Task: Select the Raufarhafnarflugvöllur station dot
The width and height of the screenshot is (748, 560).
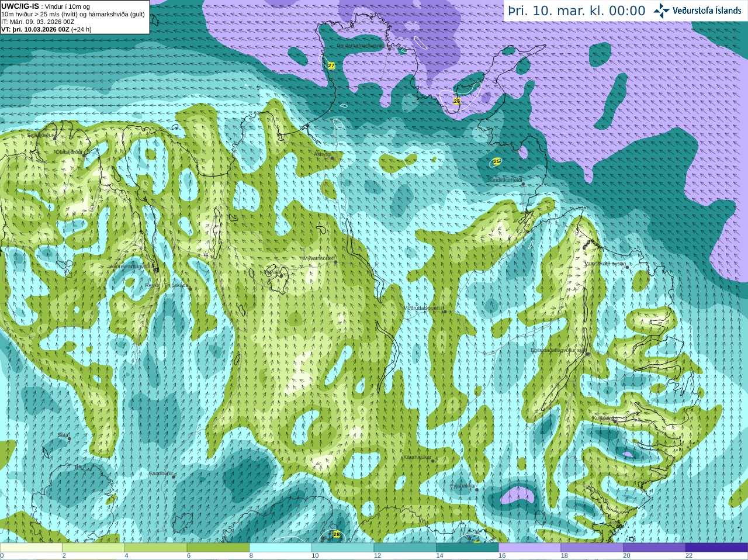Action: coord(389,49)
